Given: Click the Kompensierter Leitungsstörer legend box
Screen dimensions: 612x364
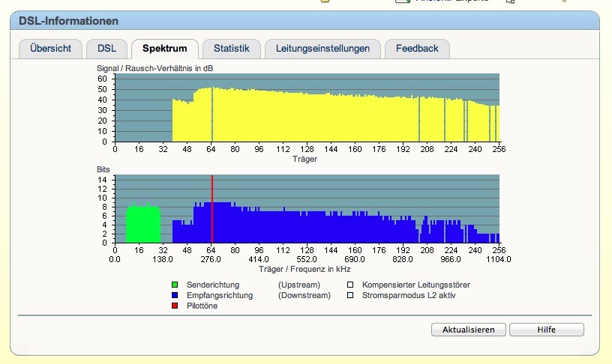Looking at the screenshot, I should [x=349, y=285].
